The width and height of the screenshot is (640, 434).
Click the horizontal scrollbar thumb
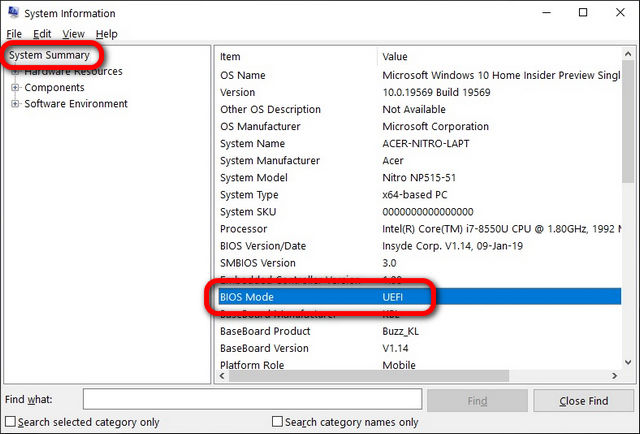(x=369, y=376)
